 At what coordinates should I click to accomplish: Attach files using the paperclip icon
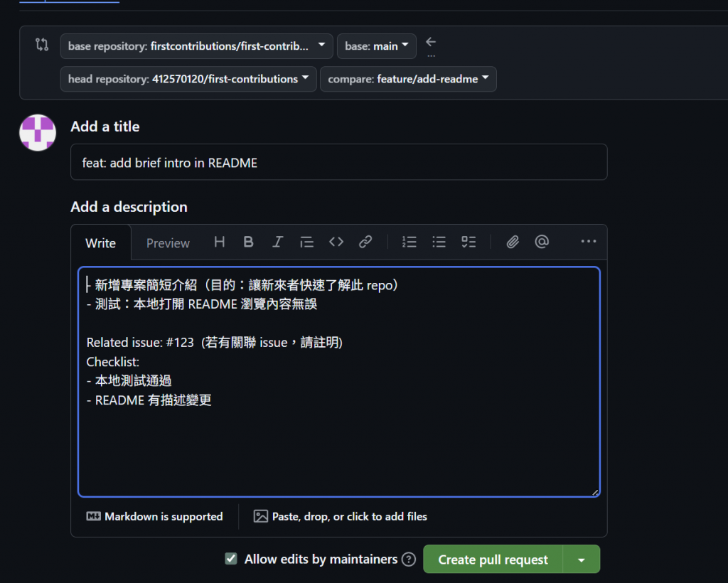click(513, 242)
